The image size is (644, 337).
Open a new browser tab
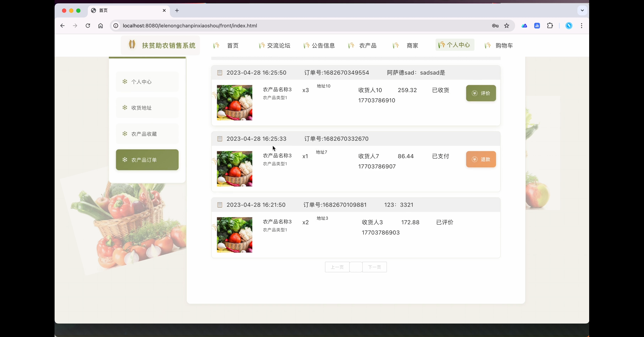click(x=177, y=11)
